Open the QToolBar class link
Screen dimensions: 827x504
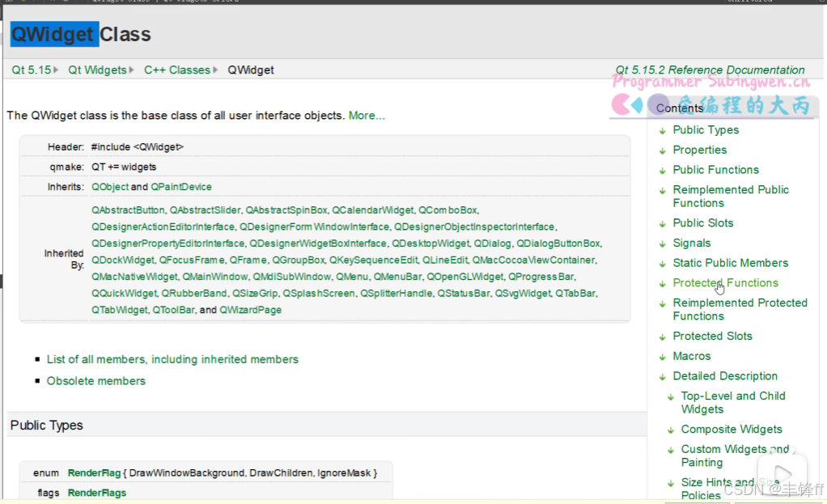point(173,310)
